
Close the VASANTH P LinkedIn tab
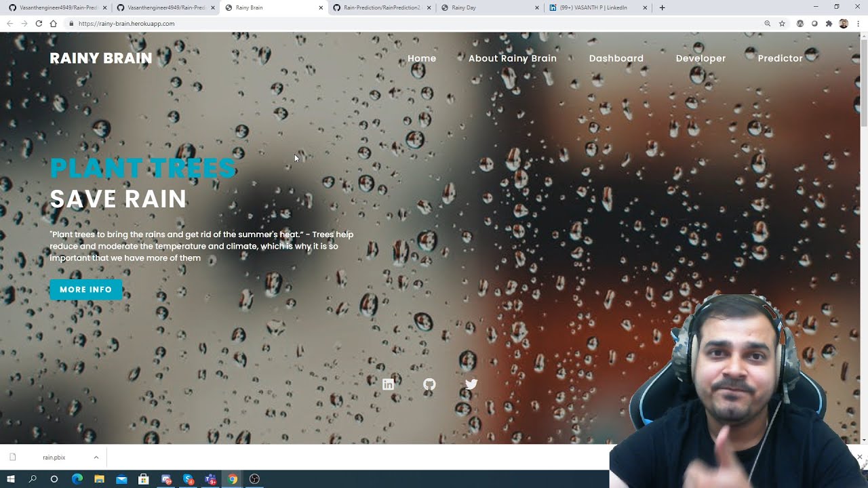[x=645, y=7]
